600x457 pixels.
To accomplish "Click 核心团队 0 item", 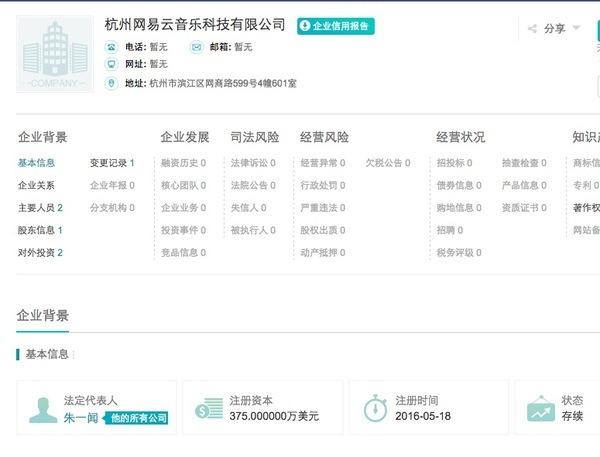I will 183,185.
